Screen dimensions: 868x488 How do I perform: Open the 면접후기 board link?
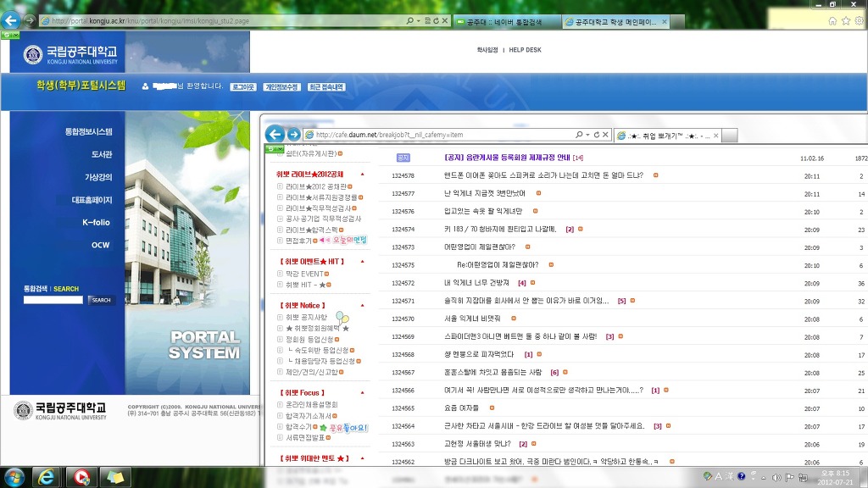[x=299, y=241]
